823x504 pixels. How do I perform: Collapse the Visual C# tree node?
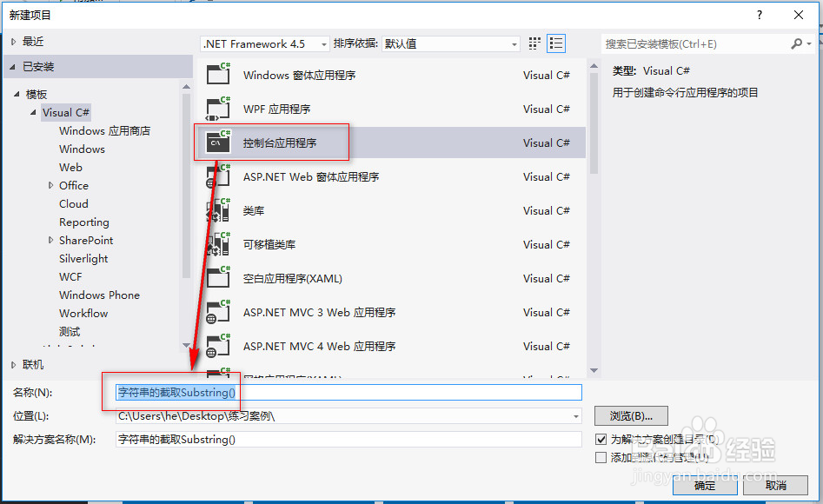pyautogui.click(x=33, y=112)
